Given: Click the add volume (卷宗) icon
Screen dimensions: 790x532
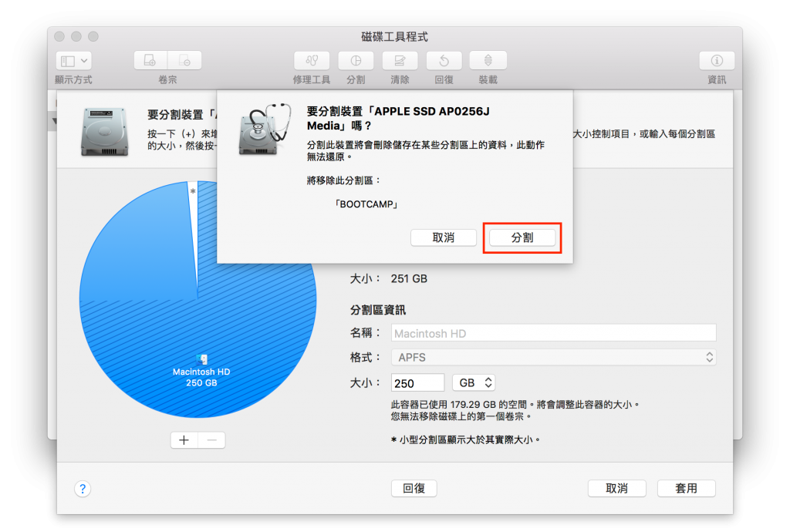Looking at the screenshot, I should pyautogui.click(x=150, y=60).
